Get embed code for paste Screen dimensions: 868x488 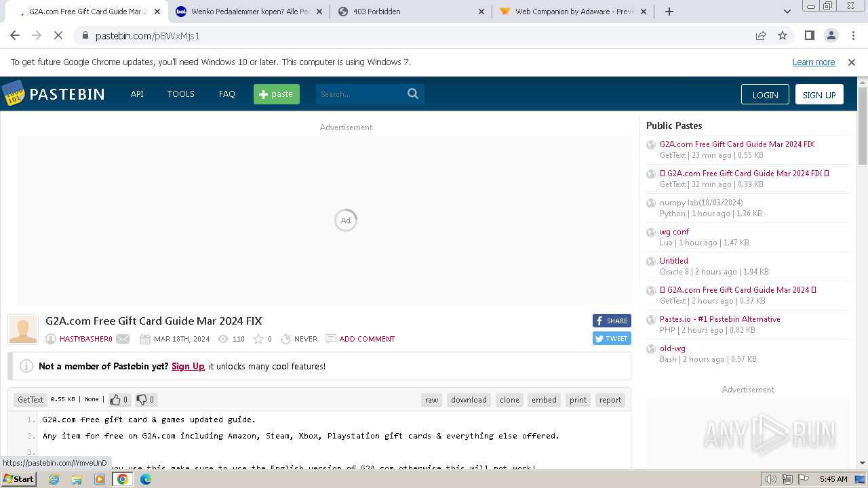[544, 400]
